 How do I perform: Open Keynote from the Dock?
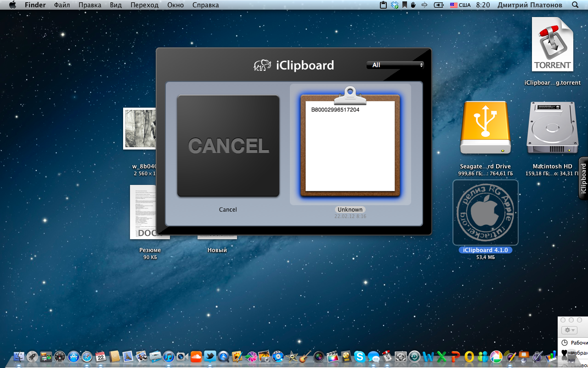[x=523, y=356]
